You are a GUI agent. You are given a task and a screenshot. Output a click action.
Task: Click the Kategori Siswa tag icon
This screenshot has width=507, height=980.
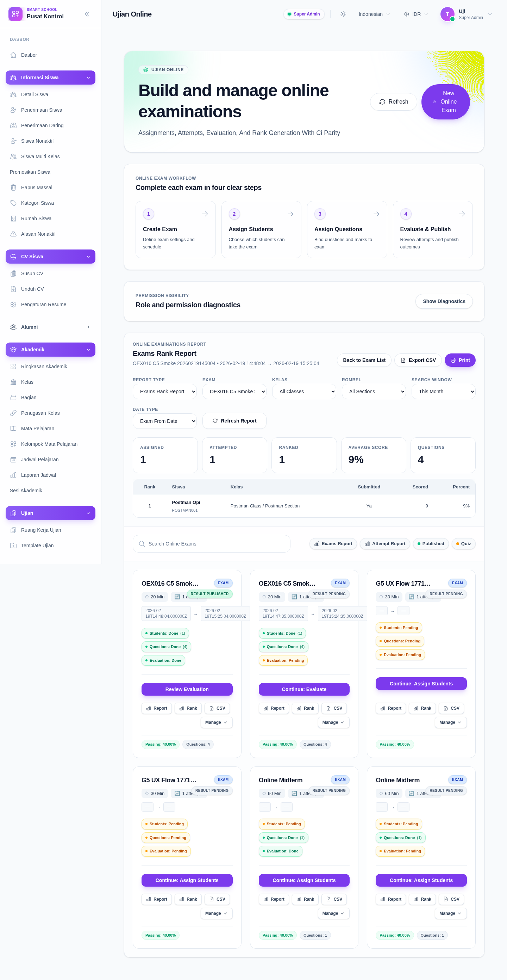point(13,203)
